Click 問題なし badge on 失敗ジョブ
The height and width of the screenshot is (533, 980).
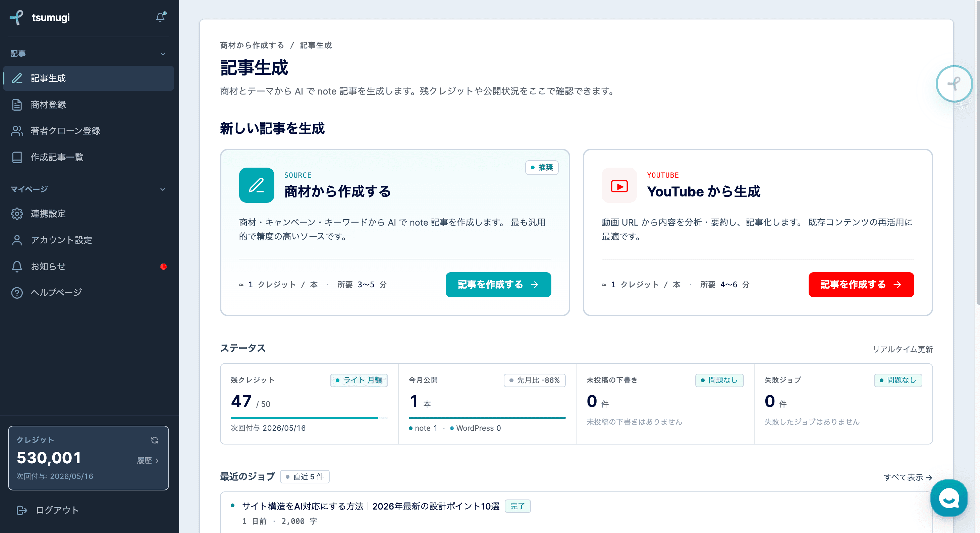[x=898, y=380]
